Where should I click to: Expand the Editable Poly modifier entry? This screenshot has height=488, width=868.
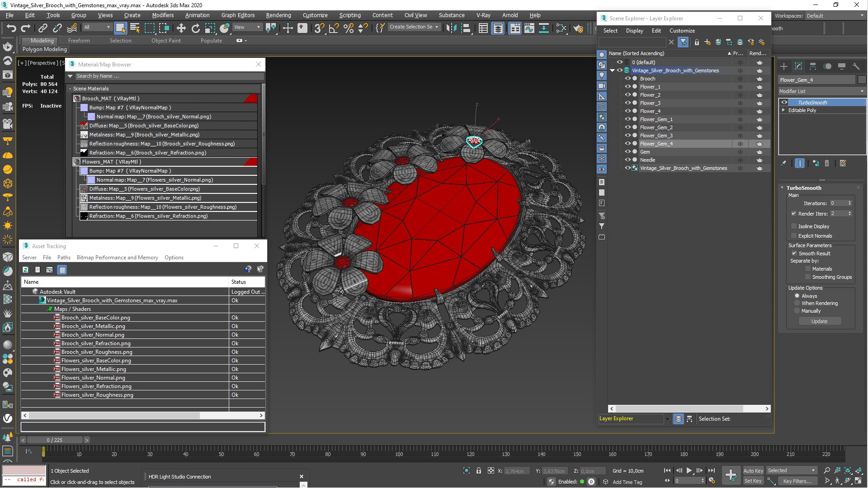click(x=783, y=110)
